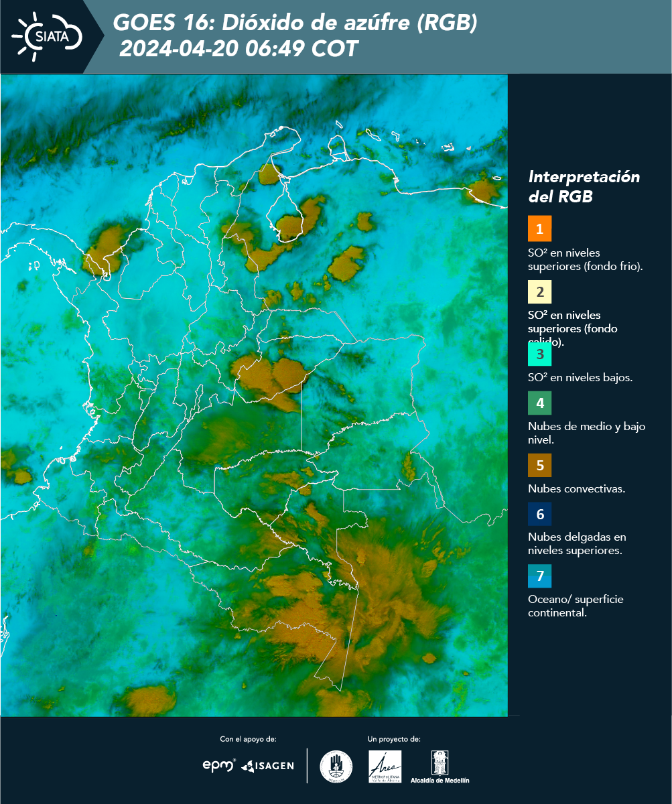Click the dark blue legend swatch numbered 6
Image resolution: width=672 pixels, height=804 pixels.
pos(539,514)
